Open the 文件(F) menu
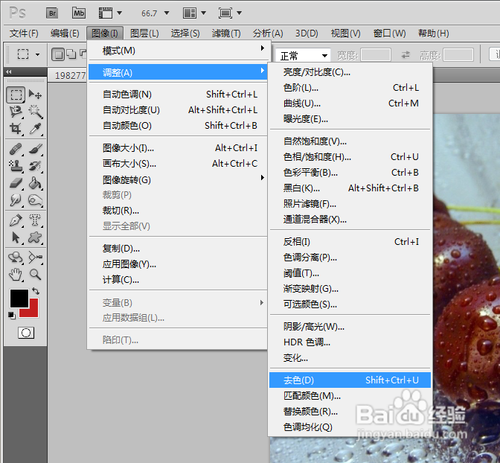This screenshot has height=463, width=500. pos(24,33)
